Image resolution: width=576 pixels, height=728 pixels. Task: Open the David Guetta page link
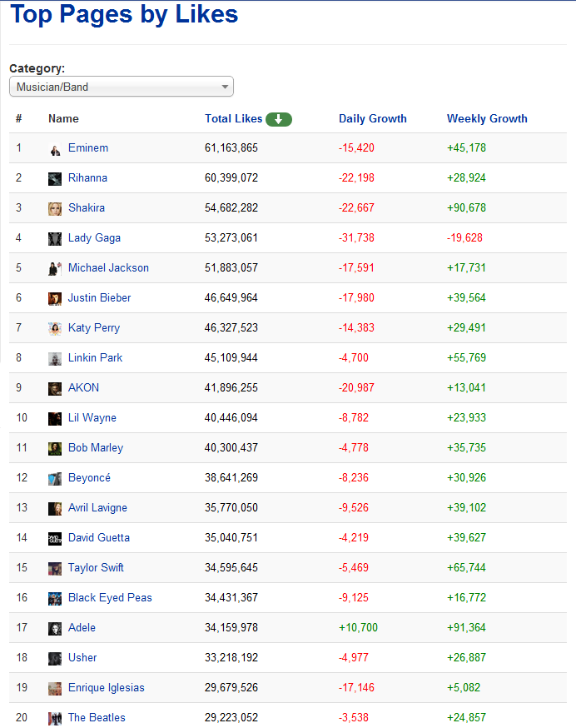[x=99, y=537]
